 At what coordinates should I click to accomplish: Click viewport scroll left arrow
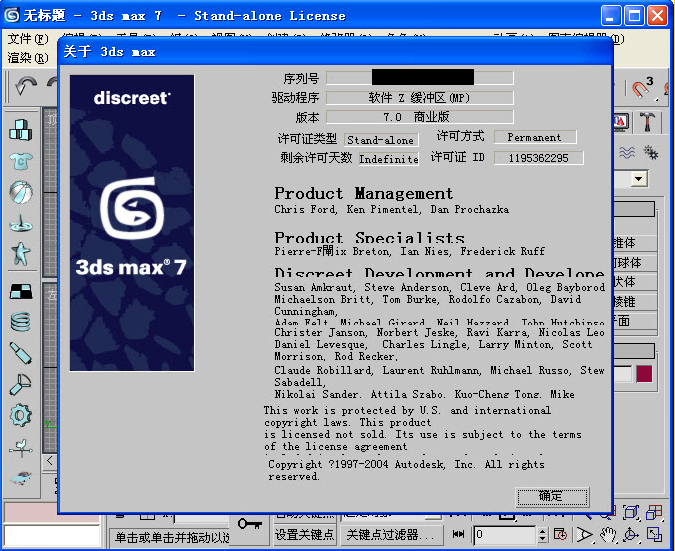coord(50,461)
